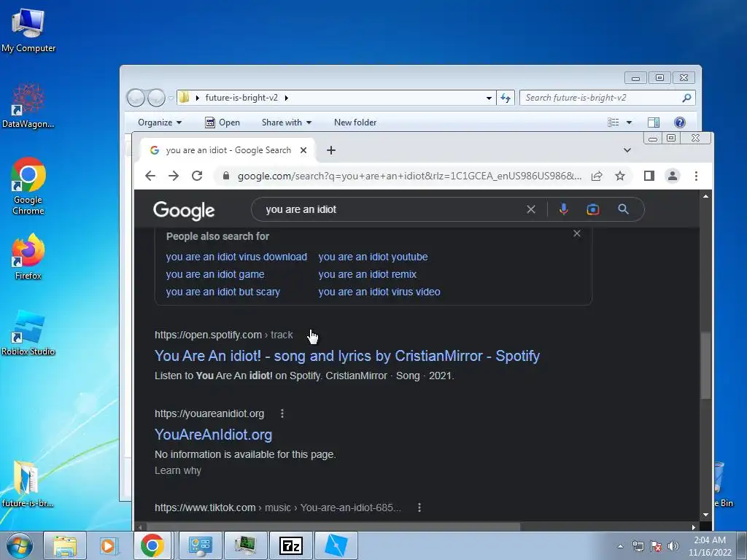This screenshot has width=747, height=560.
Task: Open Roblox Studio taskbar button
Action: 336,545
